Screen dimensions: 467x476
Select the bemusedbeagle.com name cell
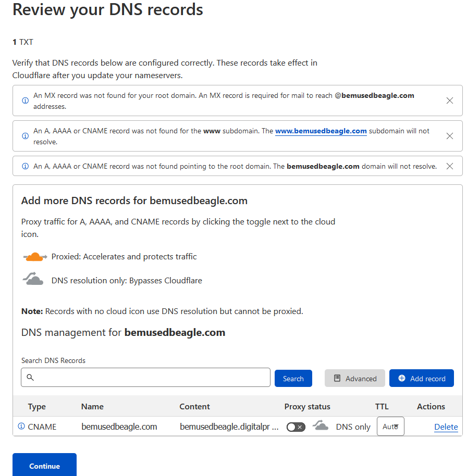119,427
